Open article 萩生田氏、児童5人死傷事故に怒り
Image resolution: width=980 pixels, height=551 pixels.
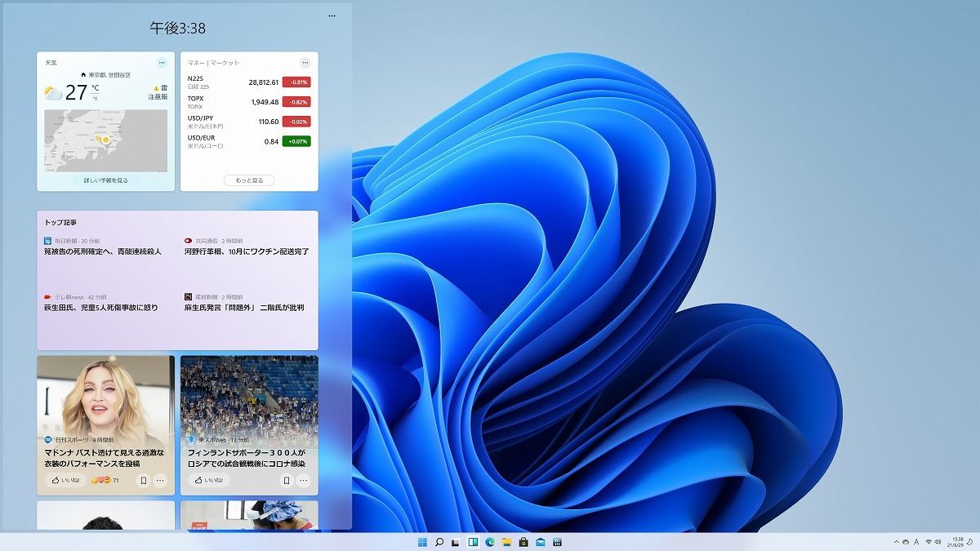[101, 308]
